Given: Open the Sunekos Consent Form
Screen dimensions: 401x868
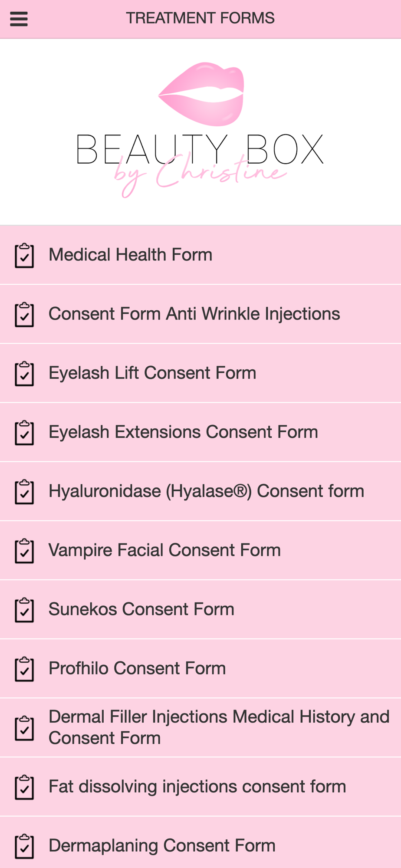Looking at the screenshot, I should (x=141, y=609).
